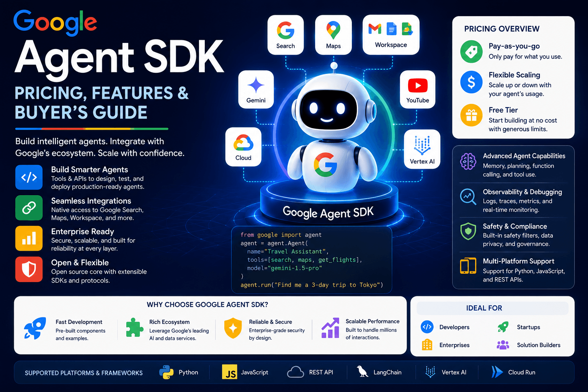Click the Vertex AI icon in platforms bar
Viewport: 588px width, 392px height.
pos(431,372)
